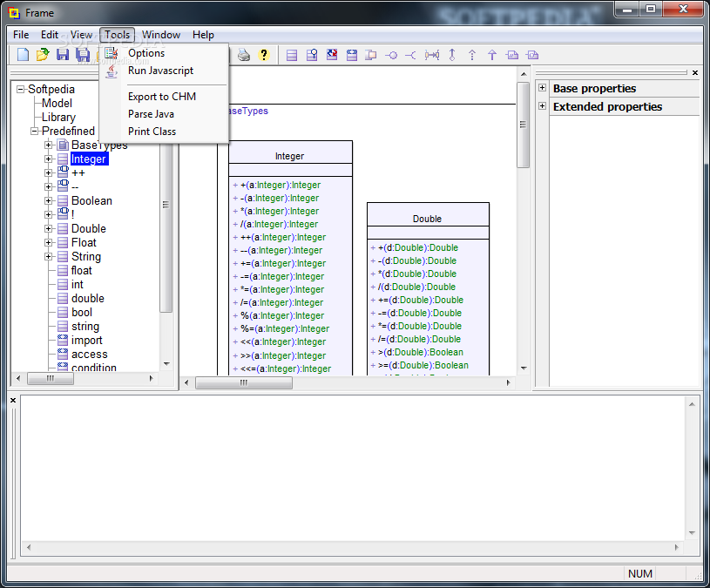Expand the Boolean tree node
The image size is (710, 588).
[x=49, y=200]
